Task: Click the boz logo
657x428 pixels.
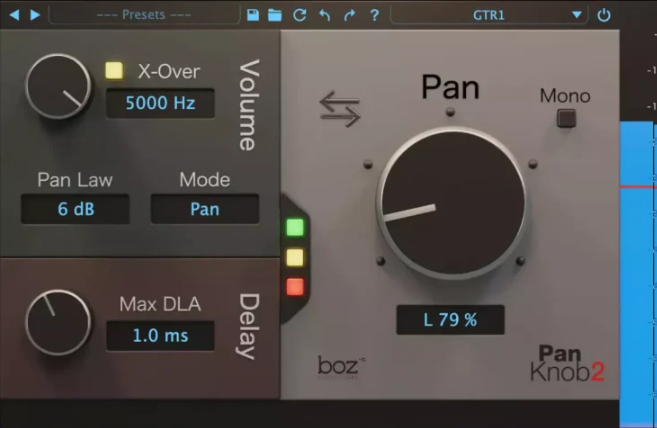Action: [341, 367]
